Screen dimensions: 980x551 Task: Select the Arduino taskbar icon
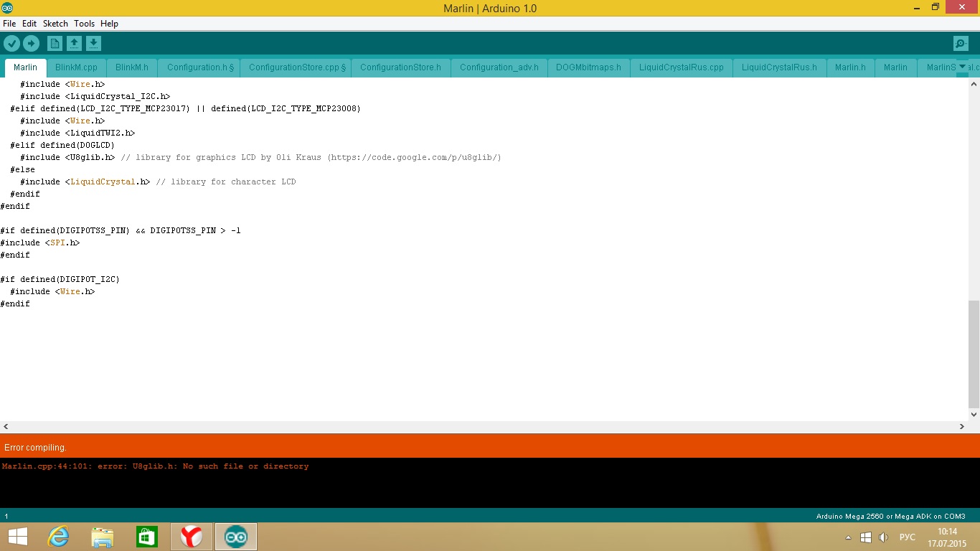235,537
